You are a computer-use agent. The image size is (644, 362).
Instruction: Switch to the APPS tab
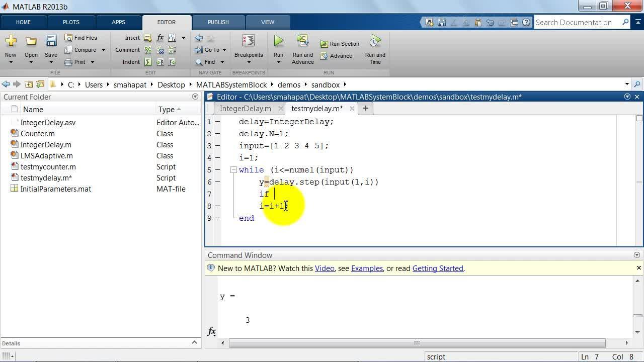(118, 22)
